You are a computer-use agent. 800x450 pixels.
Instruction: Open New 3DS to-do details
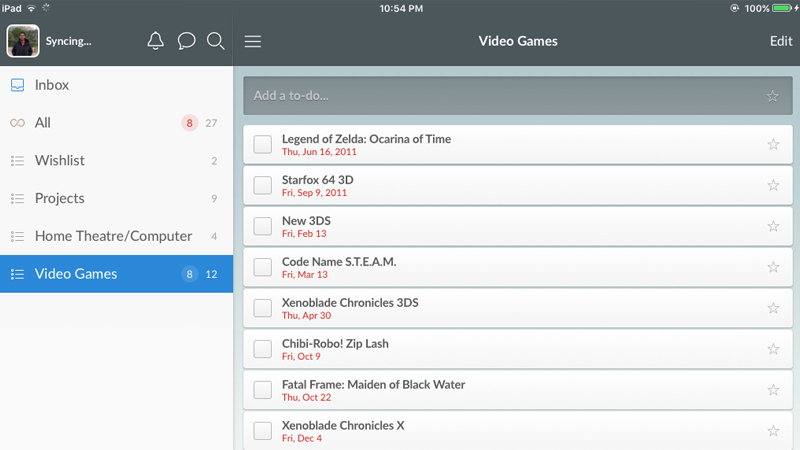click(518, 226)
